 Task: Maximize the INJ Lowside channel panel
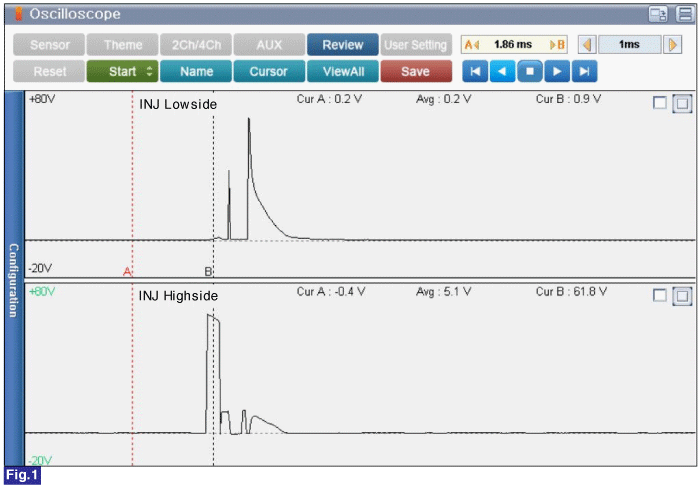pyautogui.click(x=682, y=104)
